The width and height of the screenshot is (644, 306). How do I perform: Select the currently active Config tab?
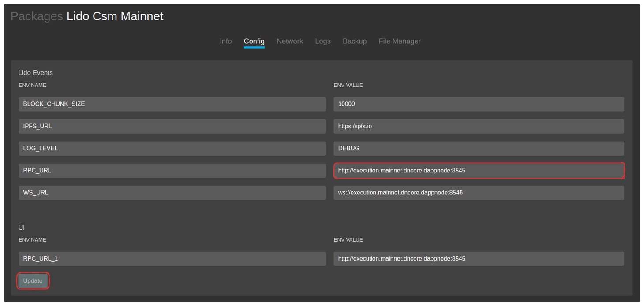254,41
